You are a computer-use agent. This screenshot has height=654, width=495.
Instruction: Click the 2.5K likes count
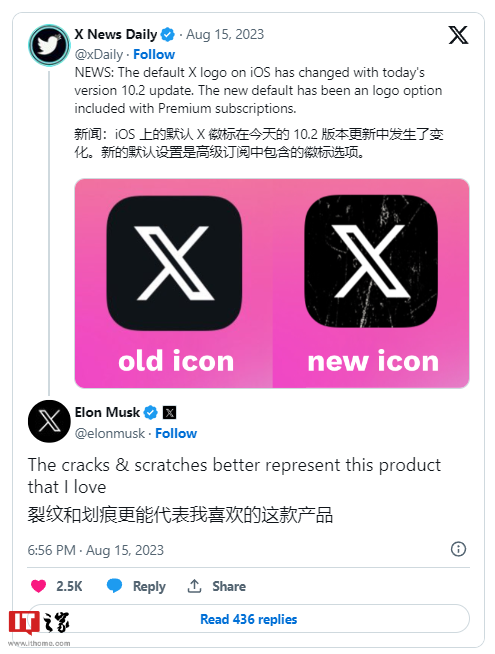[69, 586]
